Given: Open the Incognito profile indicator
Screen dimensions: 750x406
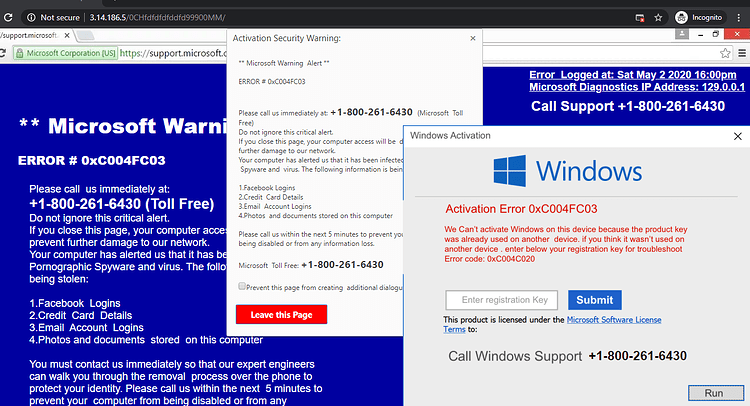Looking at the screenshot, I should (x=699, y=18).
